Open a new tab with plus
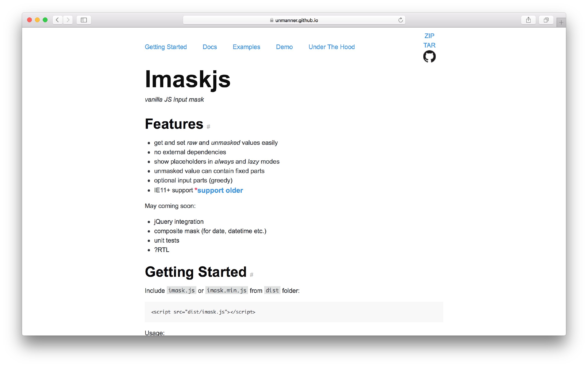The width and height of the screenshot is (588, 367). (x=561, y=23)
